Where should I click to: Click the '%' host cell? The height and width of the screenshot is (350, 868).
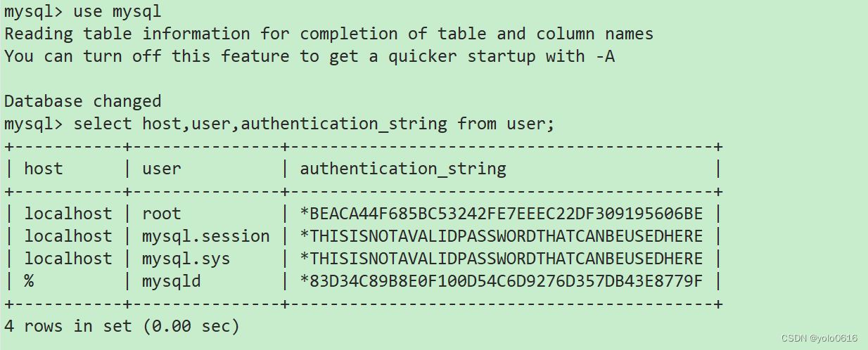pos(29,281)
